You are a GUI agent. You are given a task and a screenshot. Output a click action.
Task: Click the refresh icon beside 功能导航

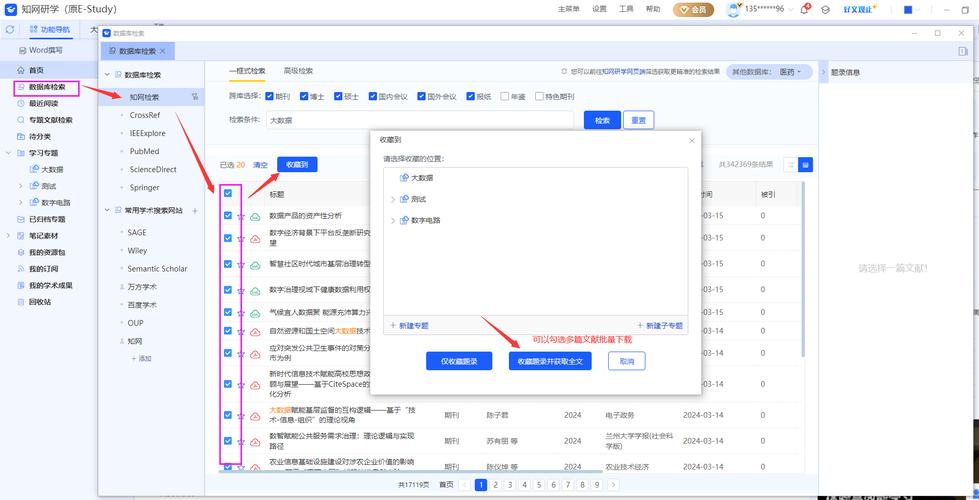pyautogui.click(x=10, y=30)
